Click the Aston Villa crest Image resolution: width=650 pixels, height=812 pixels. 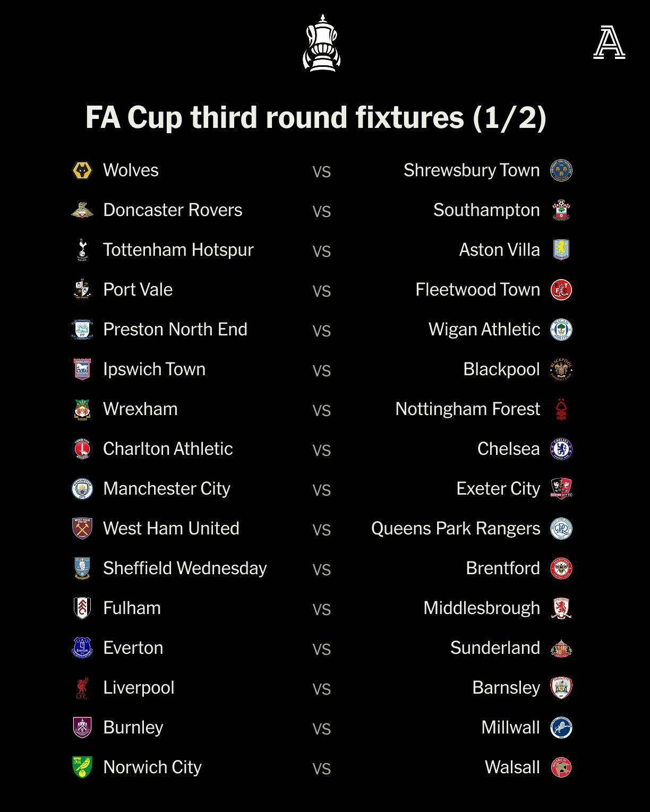[561, 250]
